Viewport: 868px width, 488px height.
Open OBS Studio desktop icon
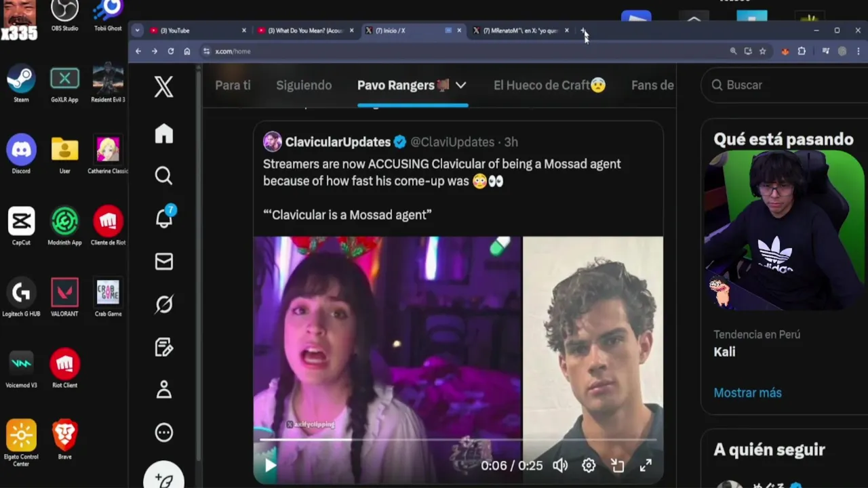pos(64,16)
